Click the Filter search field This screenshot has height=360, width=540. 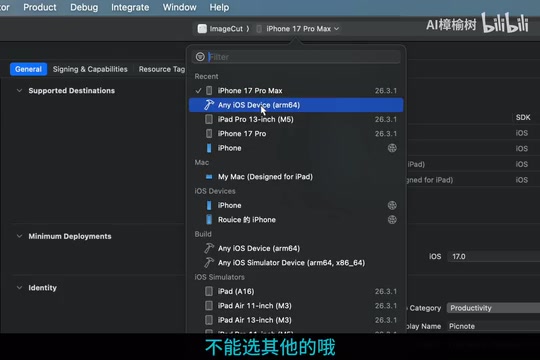[x=296, y=57]
